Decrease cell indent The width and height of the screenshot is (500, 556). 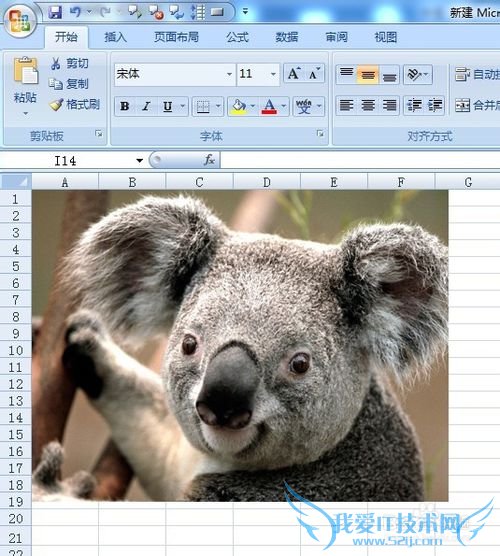414,105
